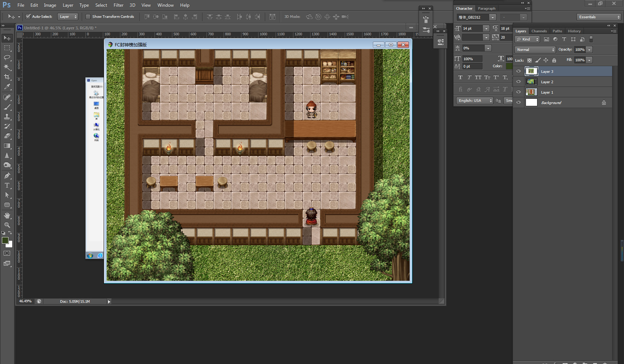
Task: Hide Layer 3 visibility eye
Action: pos(519,71)
